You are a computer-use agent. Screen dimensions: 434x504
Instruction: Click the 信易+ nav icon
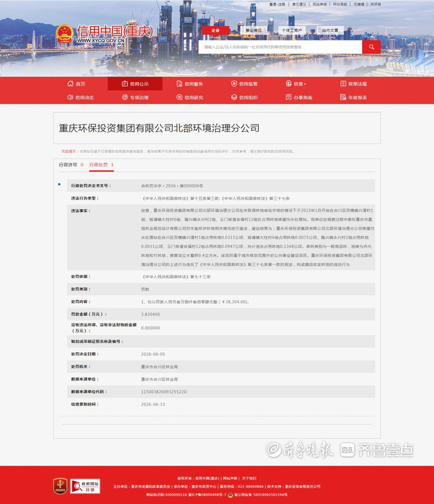click(x=289, y=84)
